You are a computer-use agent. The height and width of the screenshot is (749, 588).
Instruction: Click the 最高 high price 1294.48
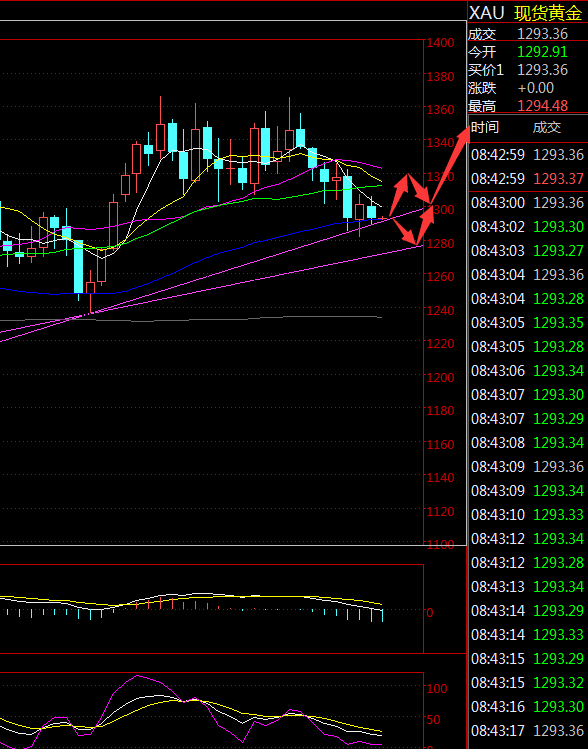(x=542, y=106)
